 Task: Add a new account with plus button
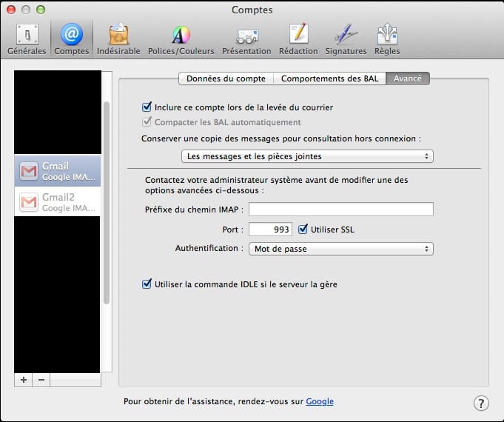24,380
